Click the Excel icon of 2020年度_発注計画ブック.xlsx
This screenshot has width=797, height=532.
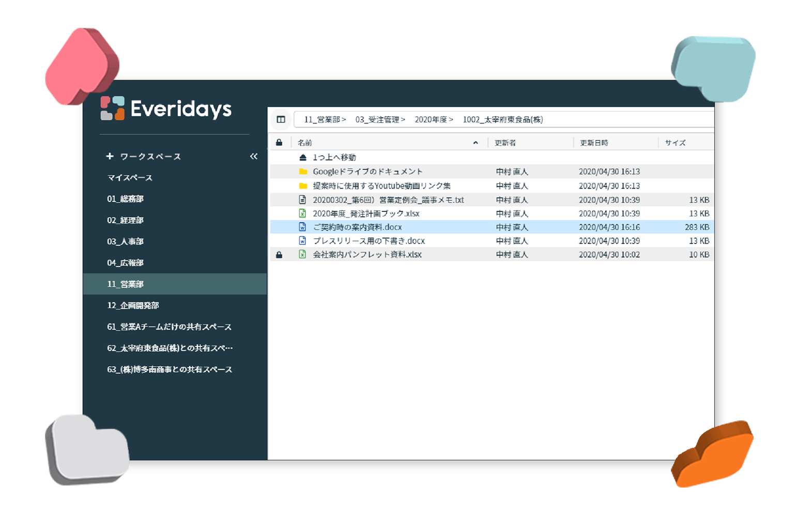tap(302, 213)
